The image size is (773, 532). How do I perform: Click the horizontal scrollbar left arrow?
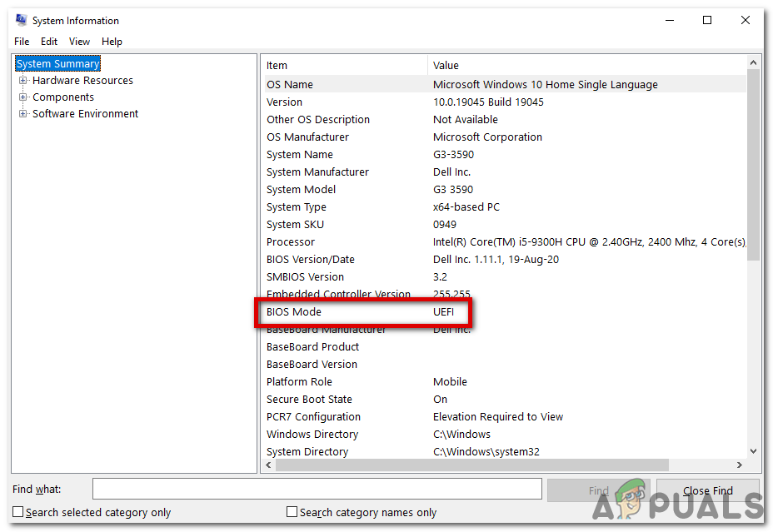269,465
